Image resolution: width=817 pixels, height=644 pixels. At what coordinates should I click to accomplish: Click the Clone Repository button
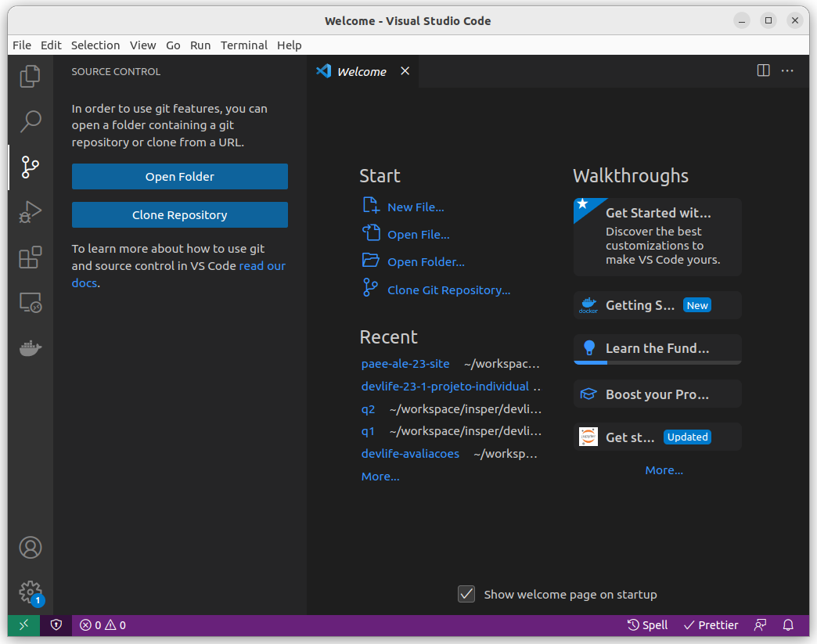(x=179, y=215)
